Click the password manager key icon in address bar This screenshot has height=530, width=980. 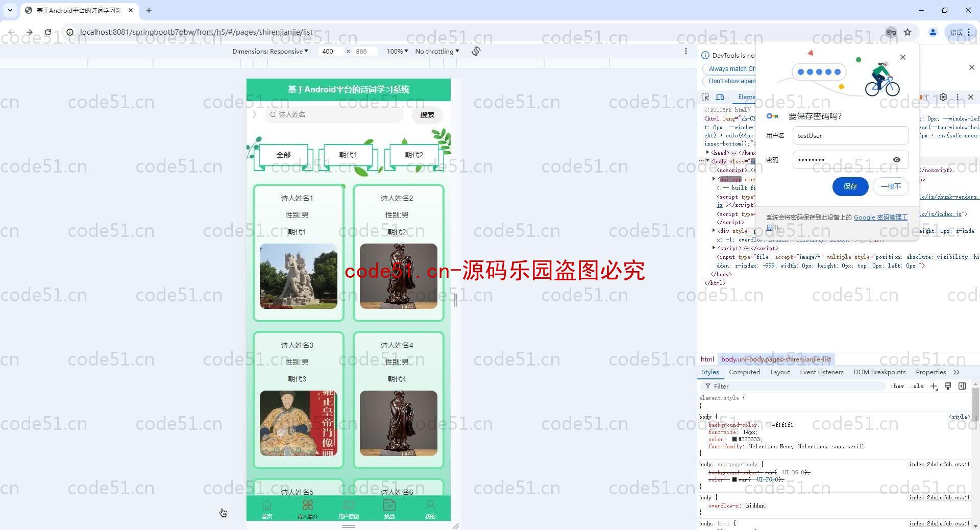click(891, 32)
